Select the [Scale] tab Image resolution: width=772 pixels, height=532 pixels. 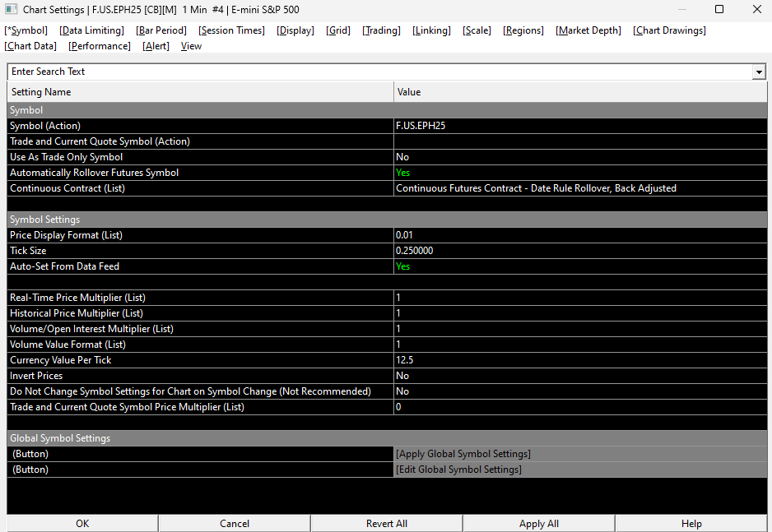477,30
